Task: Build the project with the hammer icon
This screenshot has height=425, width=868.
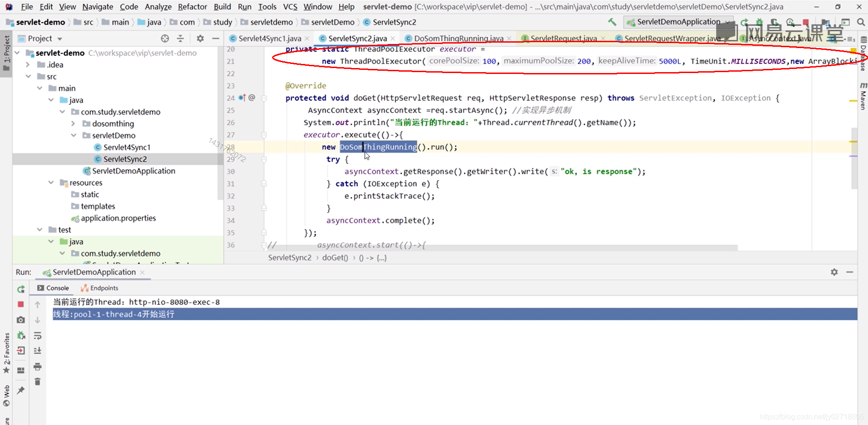Action: point(612,22)
